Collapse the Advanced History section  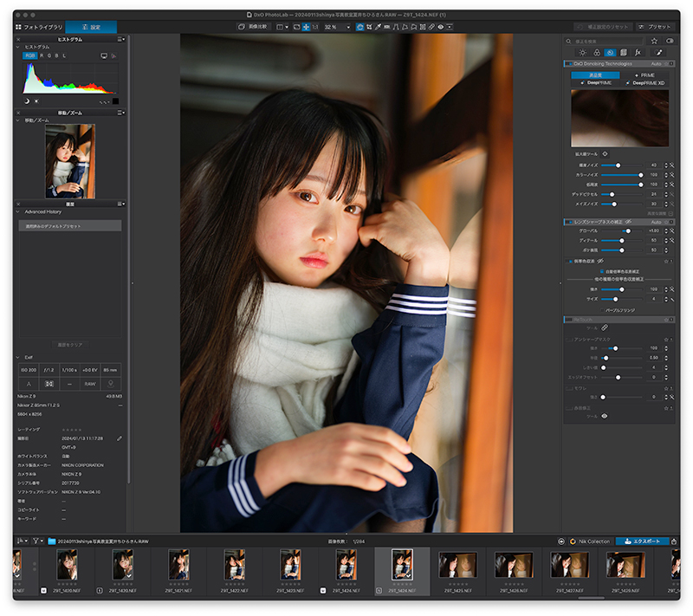tap(18, 211)
